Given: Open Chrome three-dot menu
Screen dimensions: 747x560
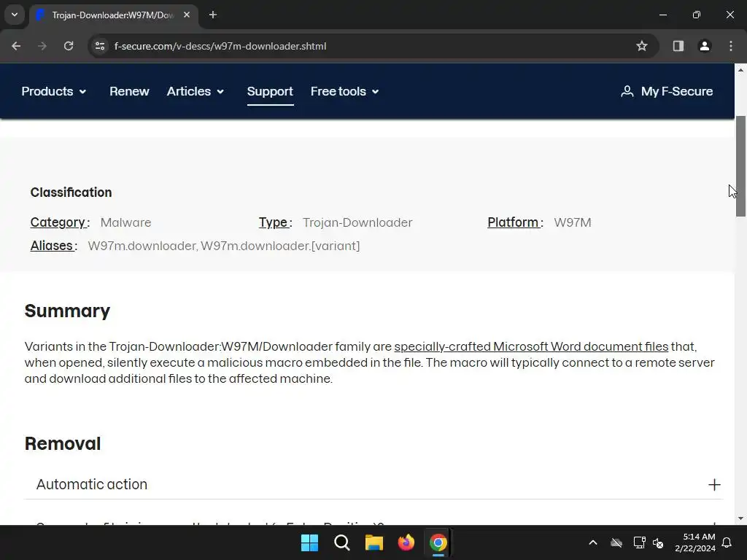Looking at the screenshot, I should [x=731, y=46].
